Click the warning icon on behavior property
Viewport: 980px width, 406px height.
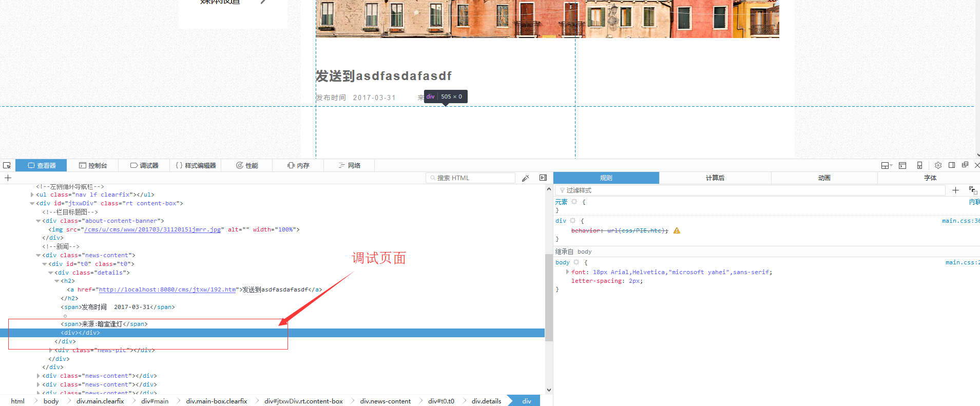[677, 230]
